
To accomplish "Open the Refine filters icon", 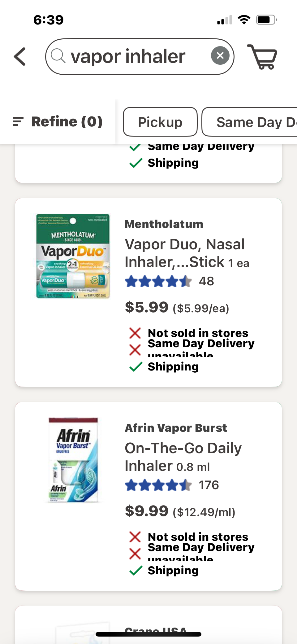I will click(18, 121).
